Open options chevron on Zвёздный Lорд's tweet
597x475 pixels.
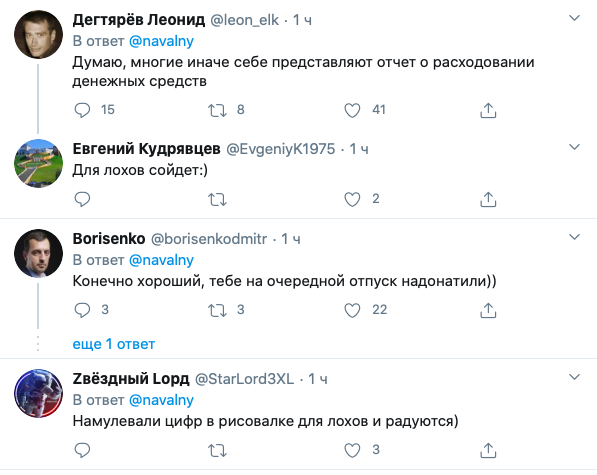point(574,377)
